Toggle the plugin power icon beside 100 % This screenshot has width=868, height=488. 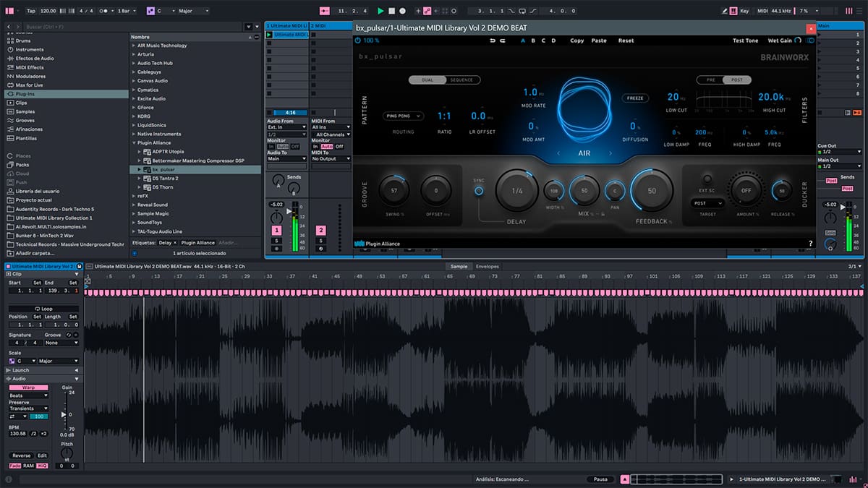(358, 40)
